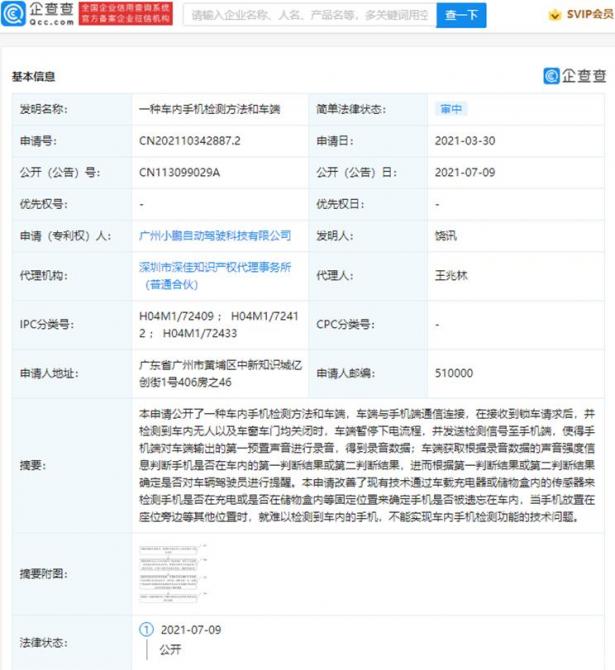Open applicant 广州小鹏自动驾驶科技有限公司 link

(214, 236)
